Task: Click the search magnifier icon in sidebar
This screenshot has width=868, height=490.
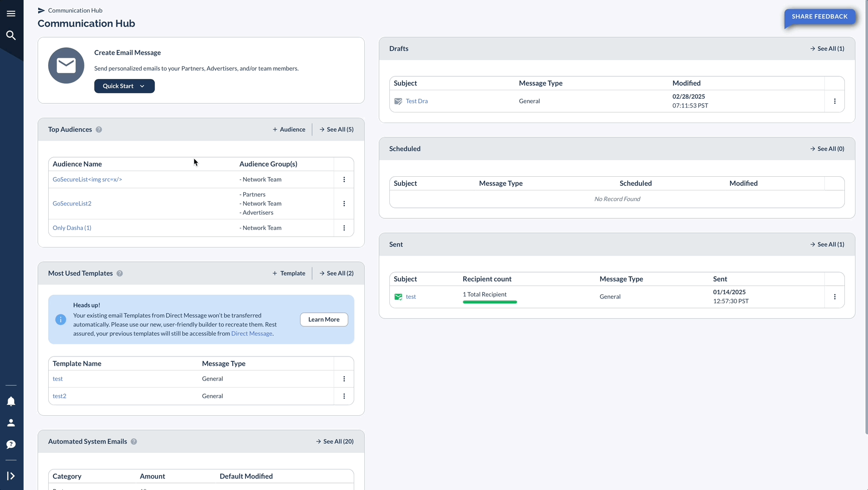Action: click(11, 35)
